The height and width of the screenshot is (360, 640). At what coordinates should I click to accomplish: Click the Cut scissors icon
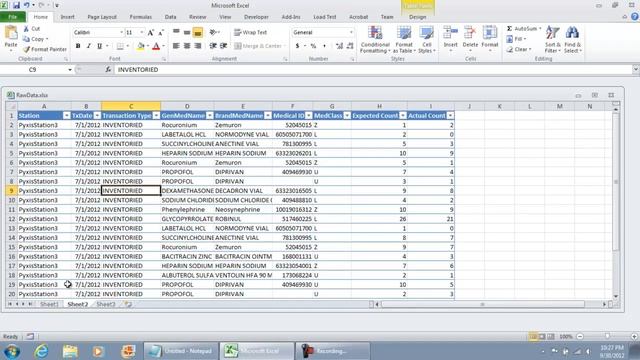[x=26, y=29]
